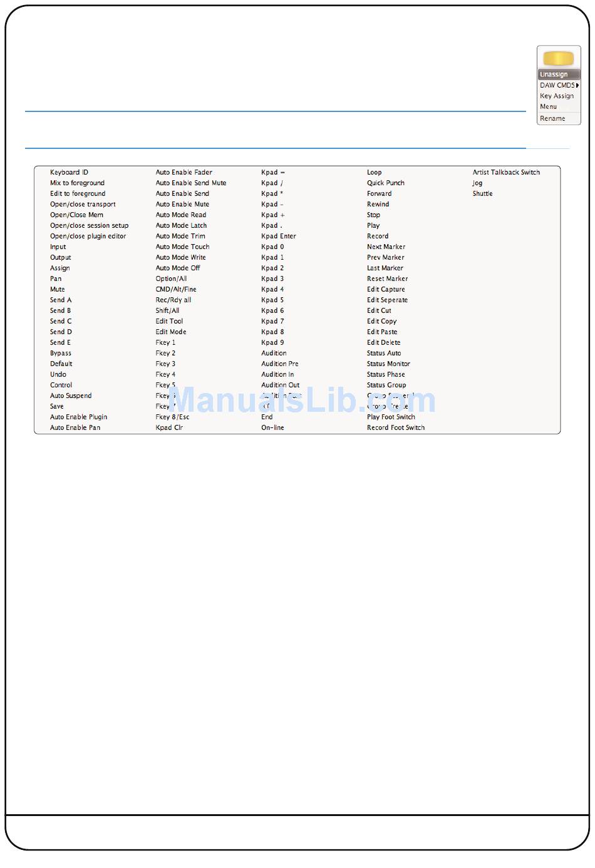595x868 pixels.
Task: Select Mix to foreground command
Action: [77, 183]
